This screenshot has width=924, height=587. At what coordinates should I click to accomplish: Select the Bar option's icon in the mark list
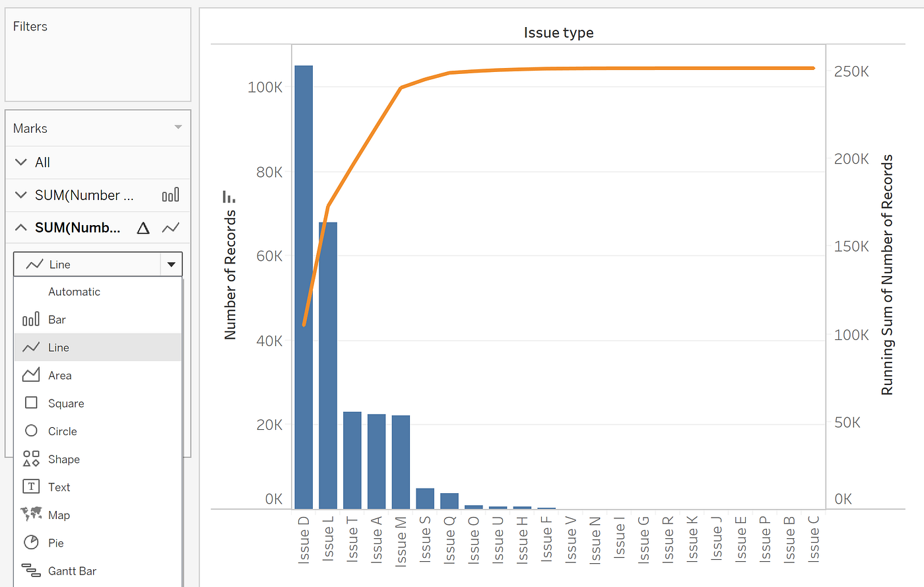(30, 319)
